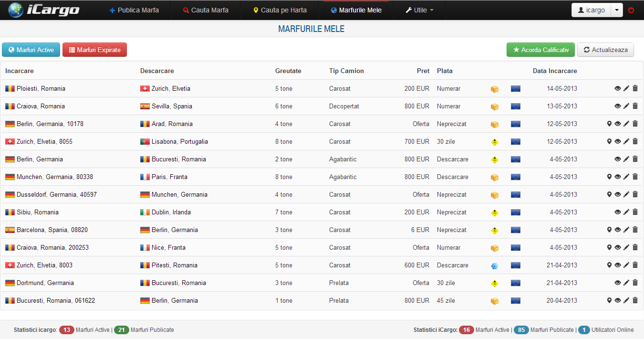Click the snowflake icon in Pitesti row
Screen dimensions: 644x339
(495, 265)
